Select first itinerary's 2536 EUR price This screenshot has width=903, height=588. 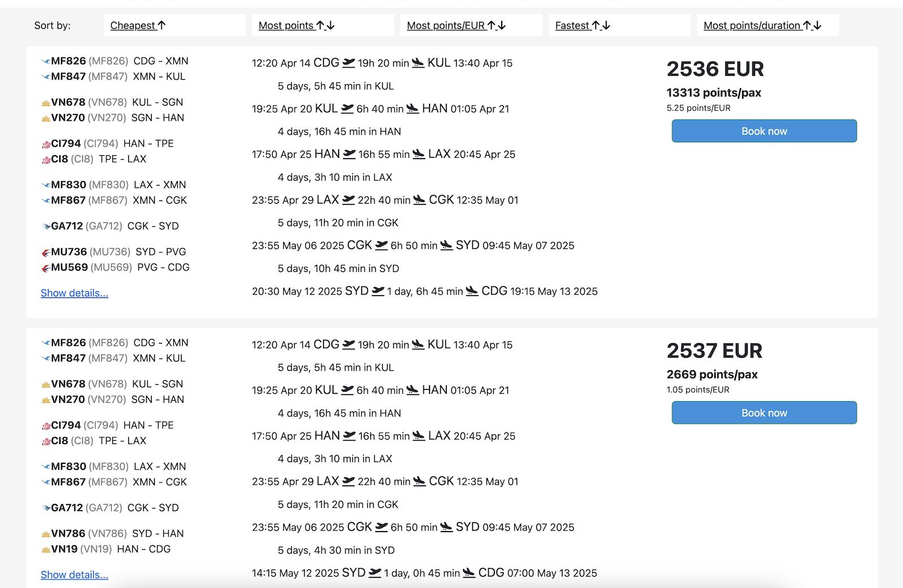pos(715,69)
